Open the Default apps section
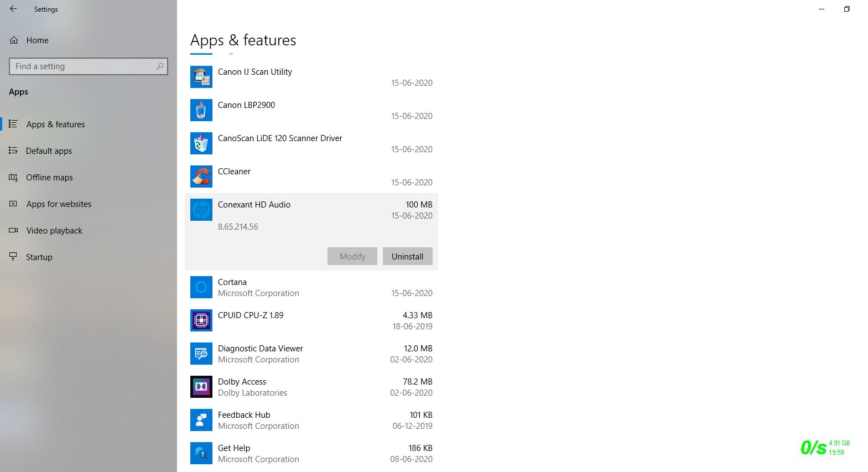Viewport: 868px width, 472px height. (x=89, y=151)
